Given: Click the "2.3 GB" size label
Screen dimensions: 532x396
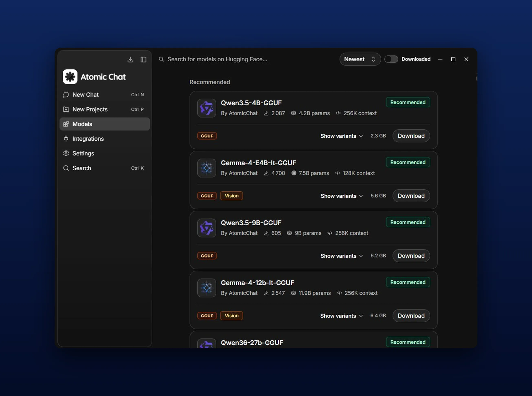Looking at the screenshot, I should tap(378, 136).
